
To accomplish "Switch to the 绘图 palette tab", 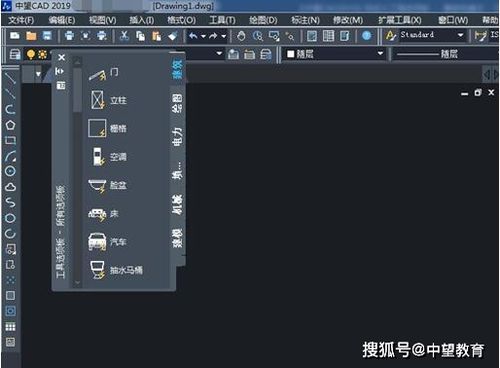I will click(178, 103).
